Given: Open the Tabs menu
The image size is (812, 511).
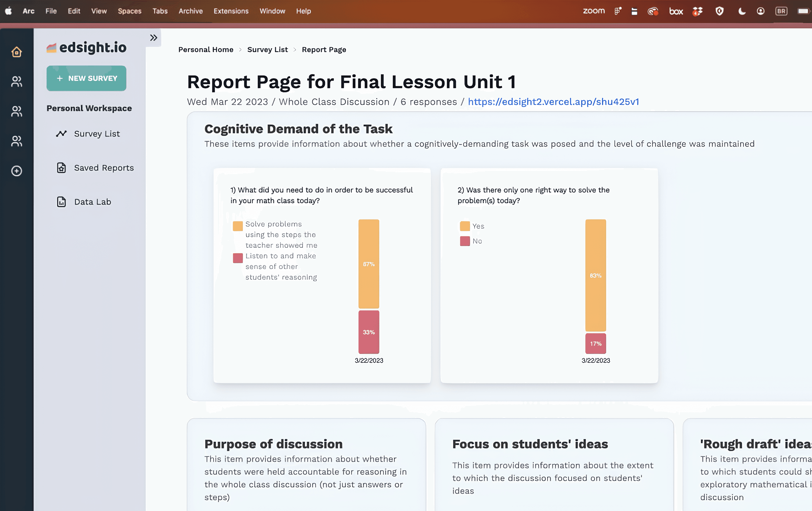Looking at the screenshot, I should click(x=160, y=11).
